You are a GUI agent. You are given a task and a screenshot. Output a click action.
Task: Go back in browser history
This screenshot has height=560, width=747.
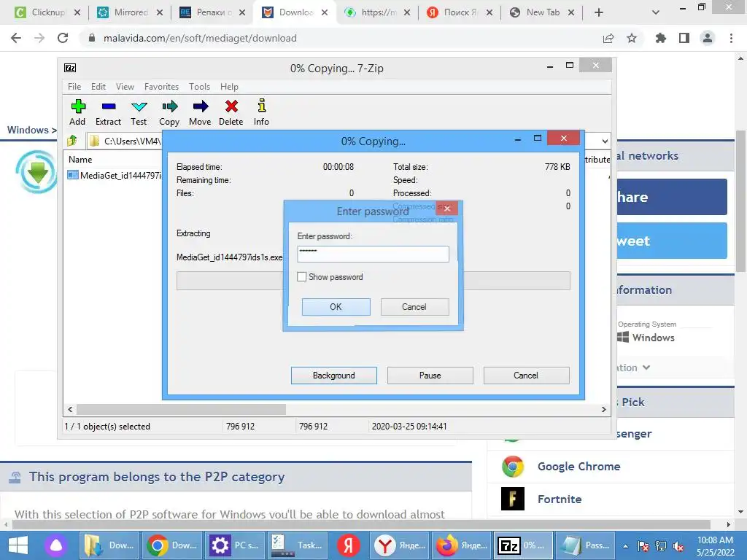click(x=16, y=38)
